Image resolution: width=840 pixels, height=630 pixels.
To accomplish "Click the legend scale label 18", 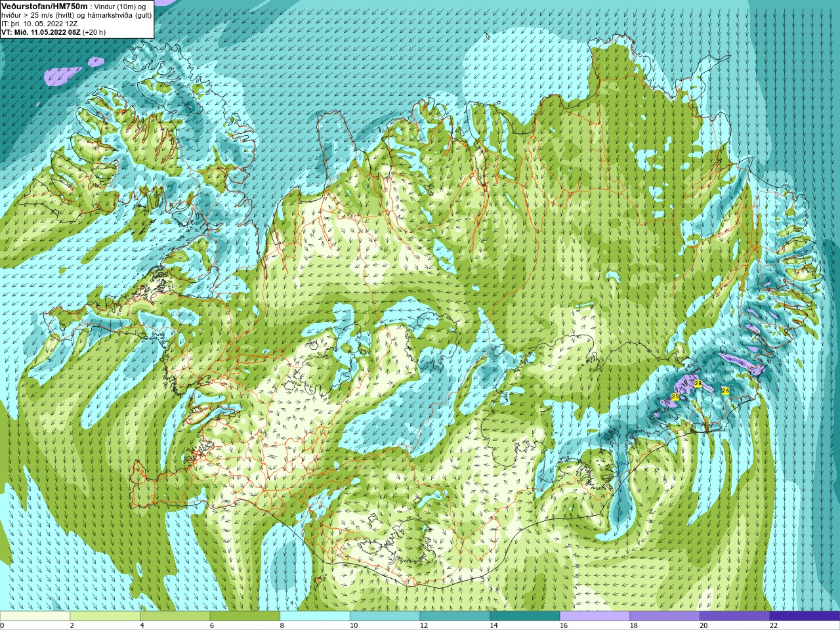I will click(x=634, y=626).
